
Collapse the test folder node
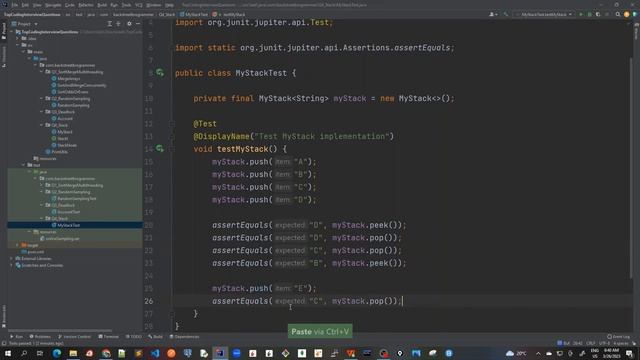[24, 165]
